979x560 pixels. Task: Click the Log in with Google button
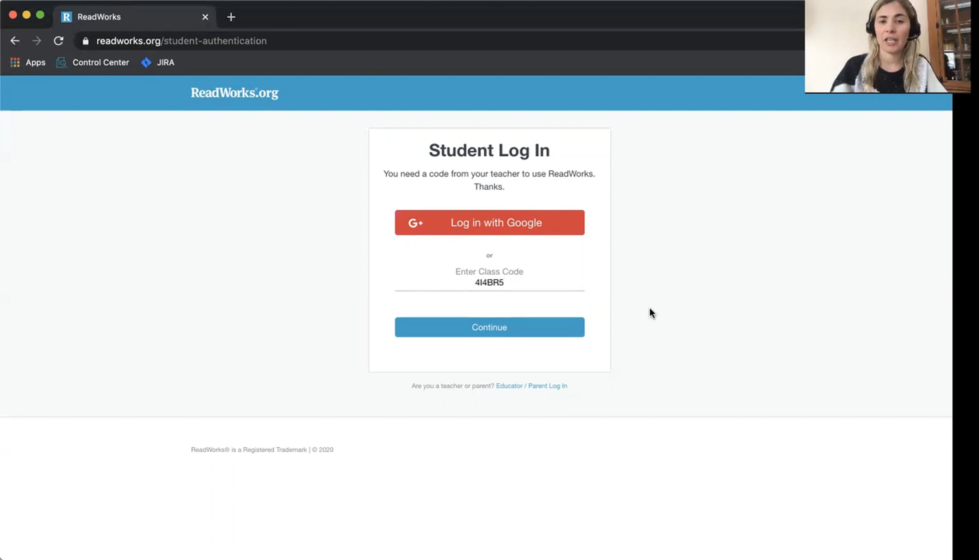(489, 223)
